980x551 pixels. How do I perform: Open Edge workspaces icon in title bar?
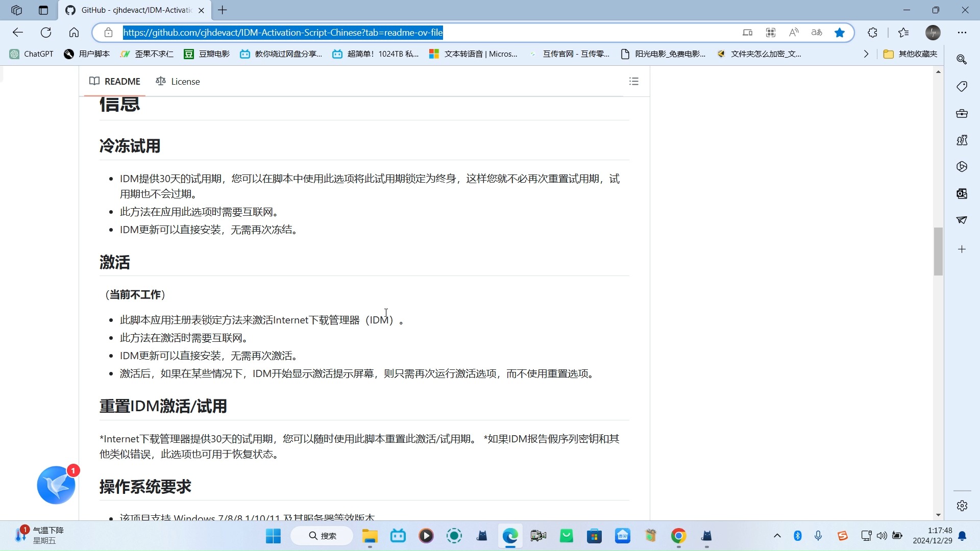tap(16, 10)
